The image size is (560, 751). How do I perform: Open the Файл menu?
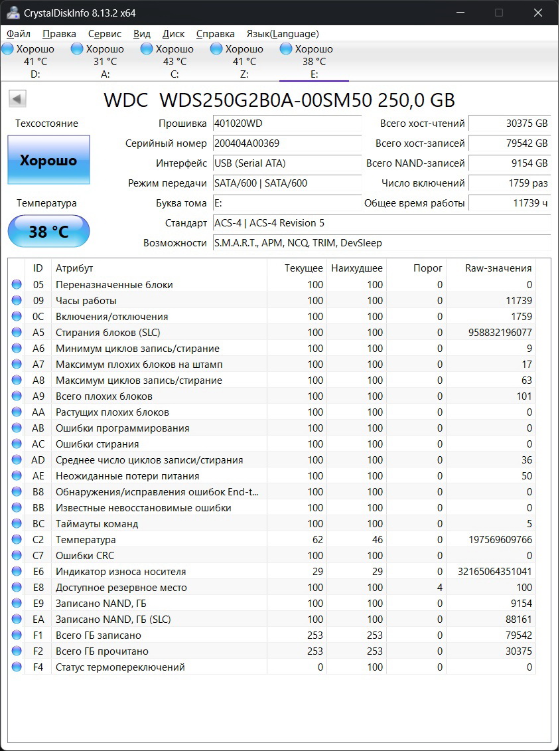click(19, 34)
